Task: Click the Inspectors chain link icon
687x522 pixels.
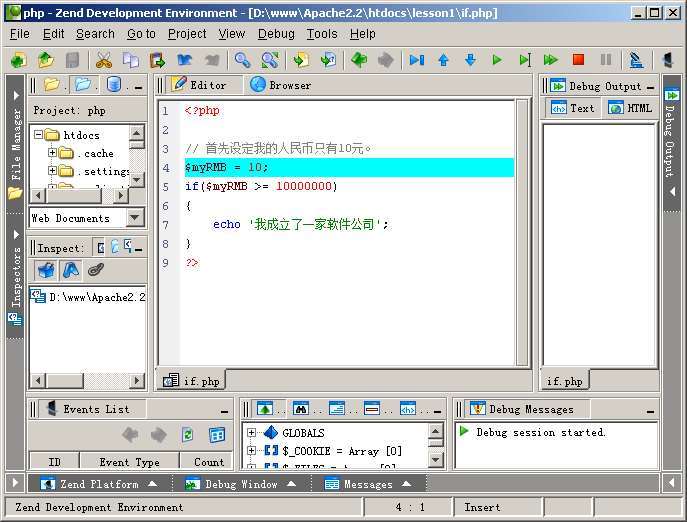Action: [x=96, y=270]
